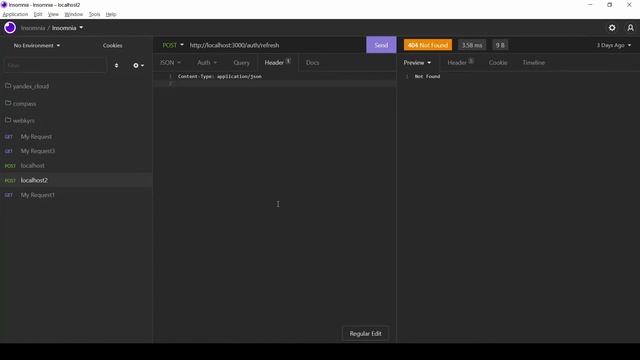Open the settings gear in top bar
The height and width of the screenshot is (360, 640).
(612, 28)
